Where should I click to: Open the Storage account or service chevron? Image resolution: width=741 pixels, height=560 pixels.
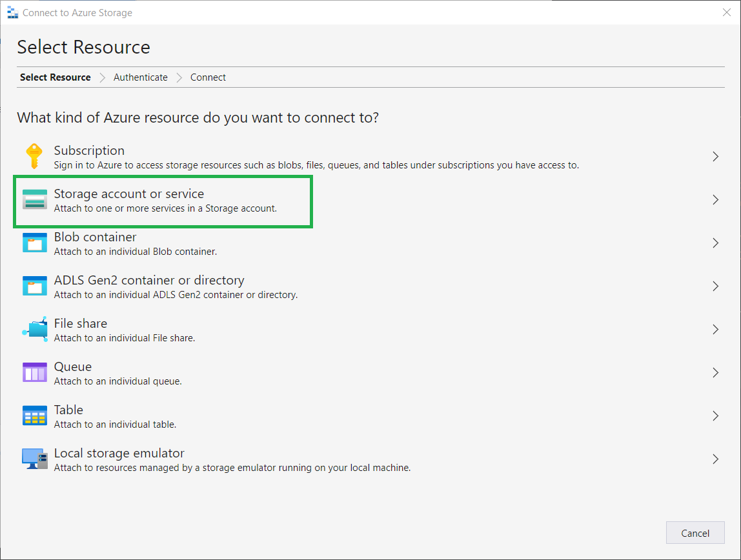(x=715, y=200)
